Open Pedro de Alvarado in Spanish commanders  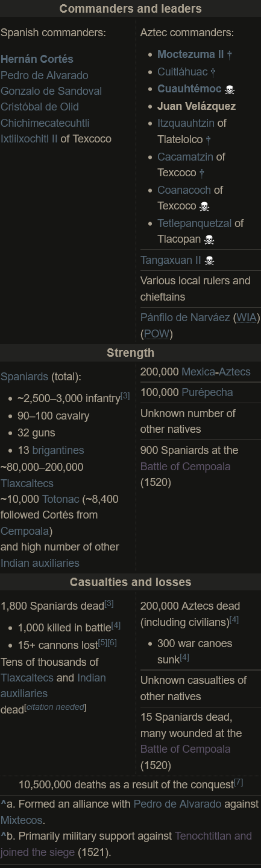coord(45,75)
